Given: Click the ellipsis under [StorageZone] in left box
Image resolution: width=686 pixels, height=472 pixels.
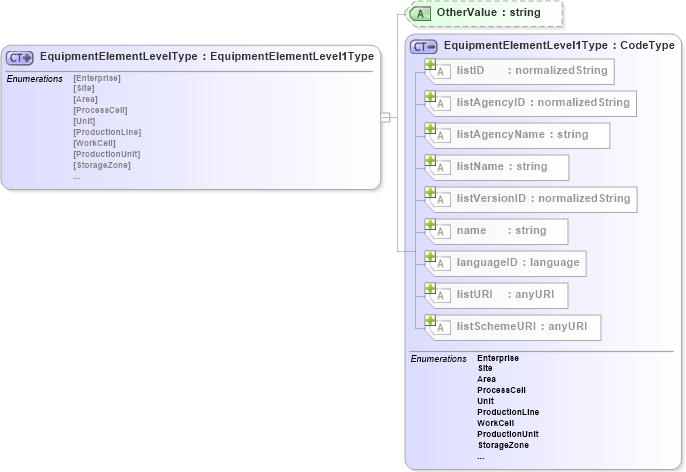Looking at the screenshot, I should [x=77, y=177].
